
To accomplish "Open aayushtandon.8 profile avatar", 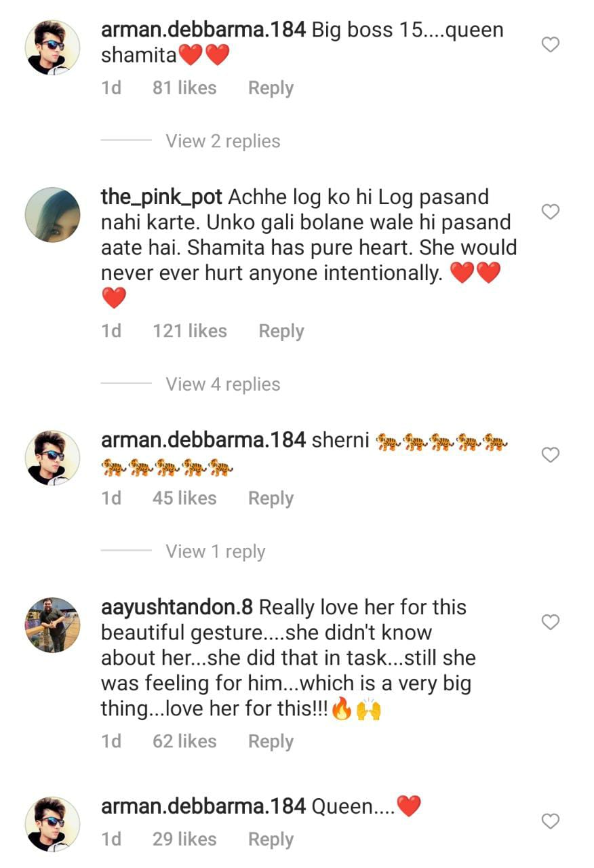I will (x=52, y=625).
